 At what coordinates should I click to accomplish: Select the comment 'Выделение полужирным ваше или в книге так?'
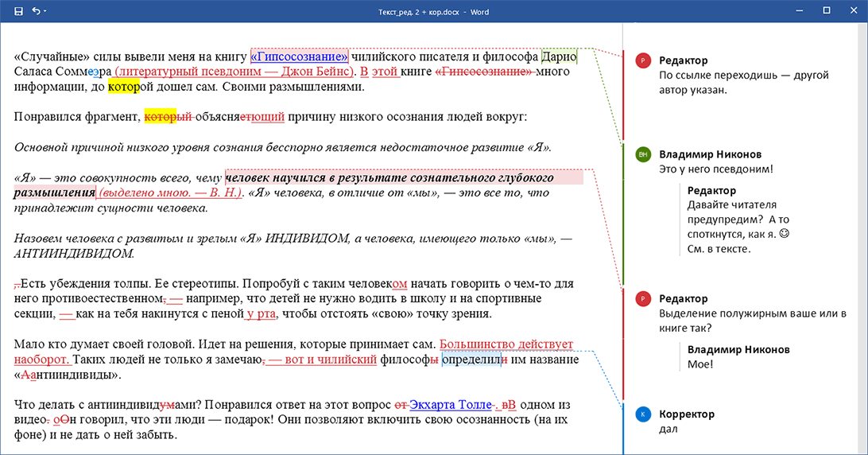tap(752, 321)
